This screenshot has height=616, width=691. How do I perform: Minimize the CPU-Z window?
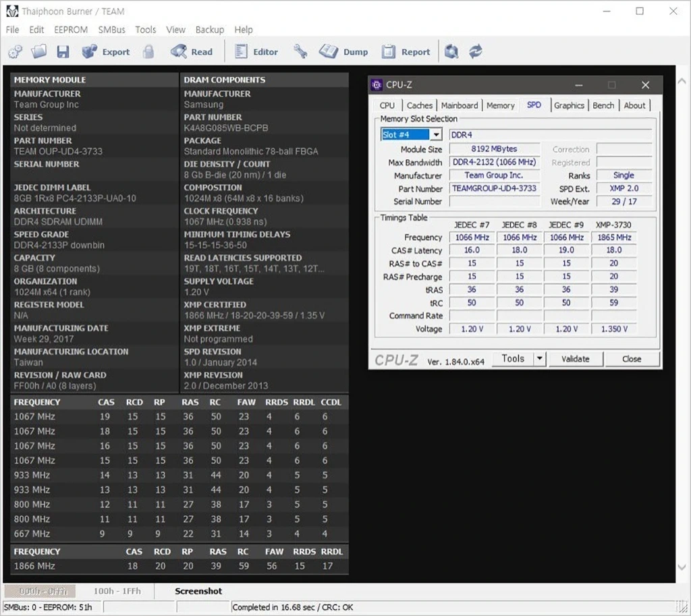pyautogui.click(x=579, y=84)
